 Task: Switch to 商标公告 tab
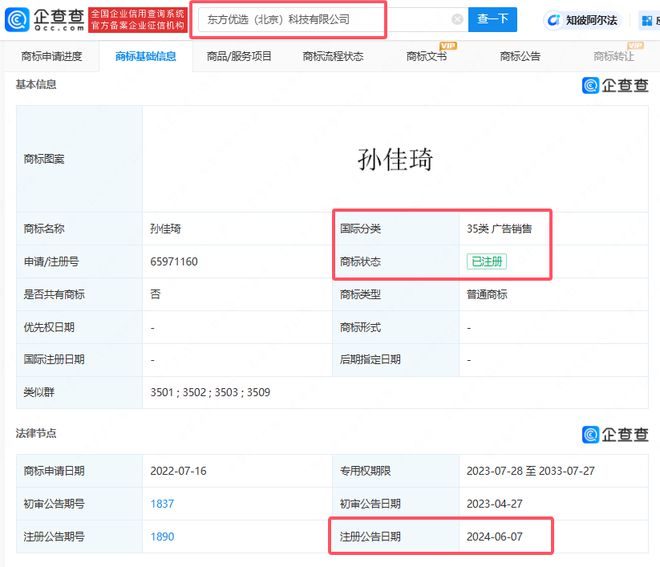(520, 56)
